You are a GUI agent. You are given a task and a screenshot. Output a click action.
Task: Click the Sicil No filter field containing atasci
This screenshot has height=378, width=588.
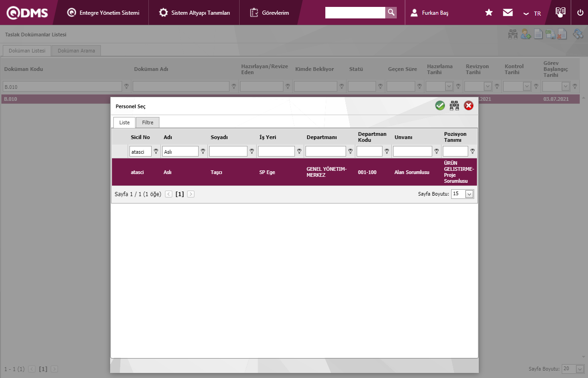click(141, 151)
